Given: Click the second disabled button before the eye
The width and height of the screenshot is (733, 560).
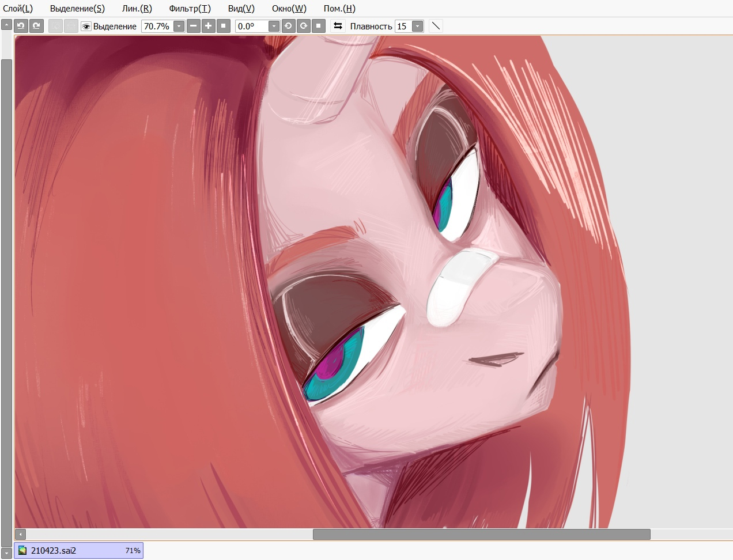Looking at the screenshot, I should (71, 26).
